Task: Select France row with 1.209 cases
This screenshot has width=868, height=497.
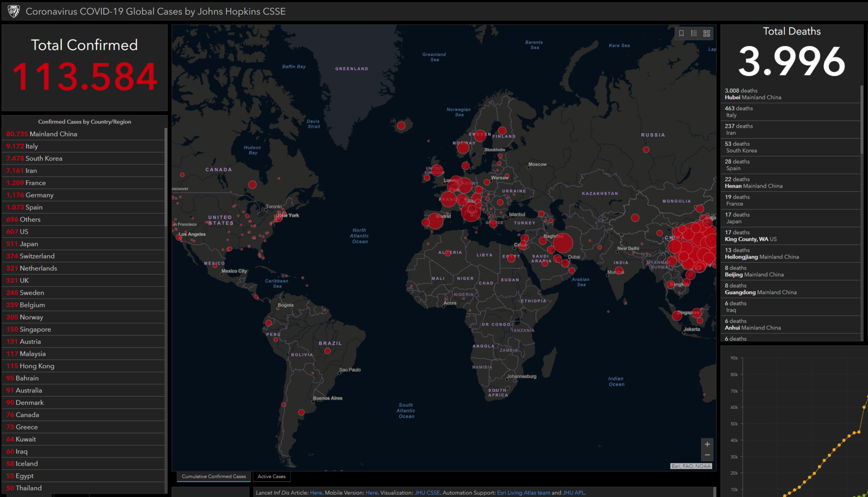Action: (83, 183)
